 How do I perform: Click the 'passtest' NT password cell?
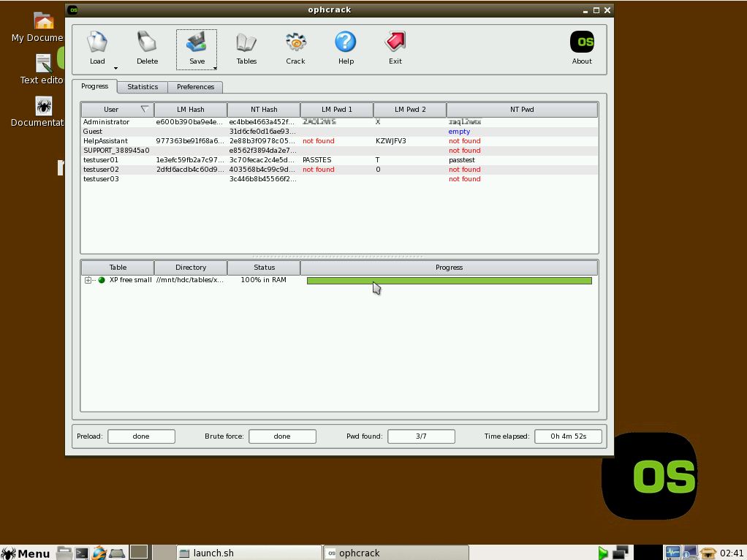462,160
